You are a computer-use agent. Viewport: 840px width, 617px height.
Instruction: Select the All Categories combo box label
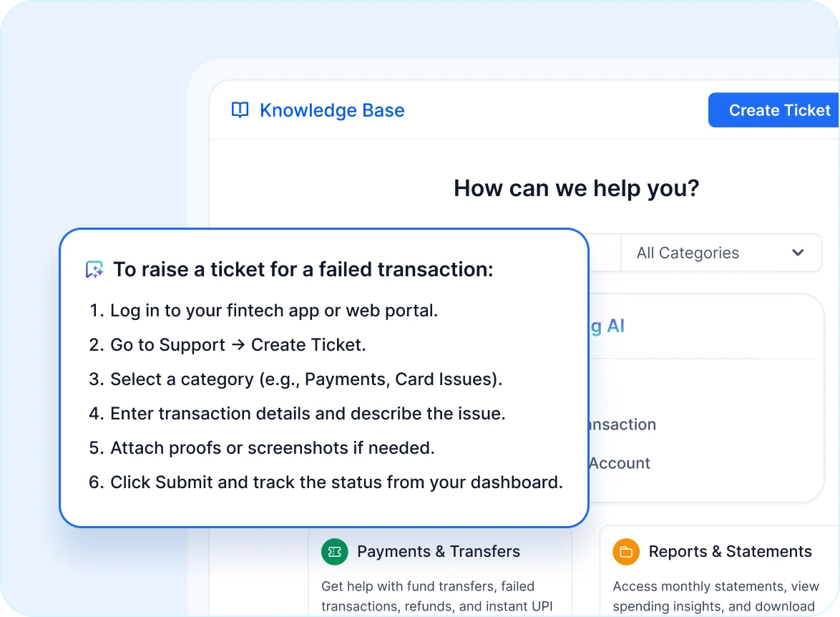[x=688, y=253]
